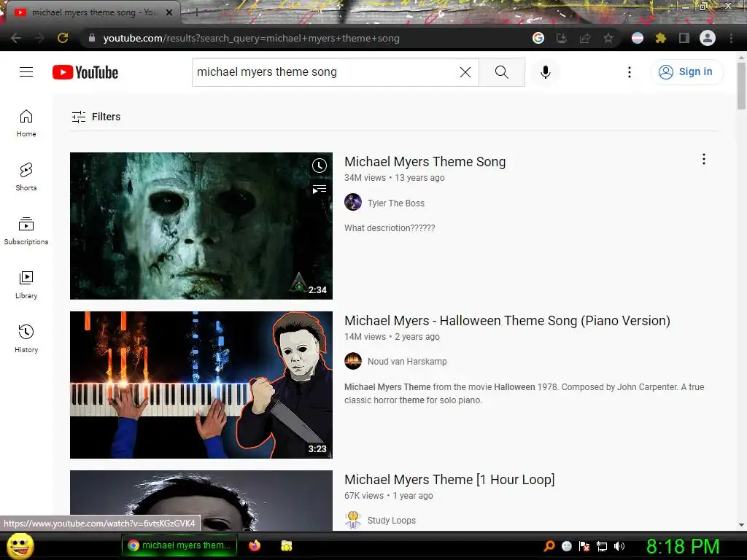This screenshot has height=560, width=747.
Task: Open the volume speaker tray icon
Action: coord(619,546)
